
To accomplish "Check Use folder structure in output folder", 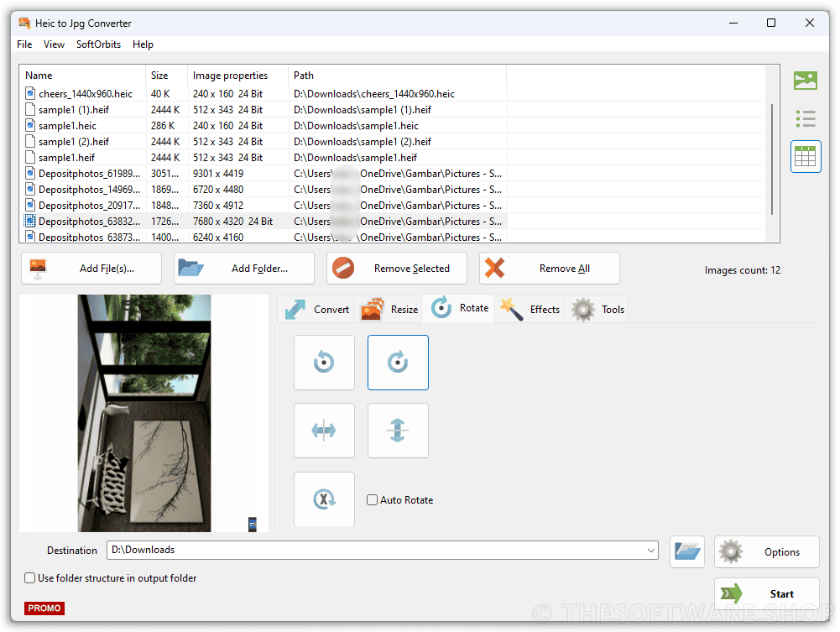I will coord(30,578).
